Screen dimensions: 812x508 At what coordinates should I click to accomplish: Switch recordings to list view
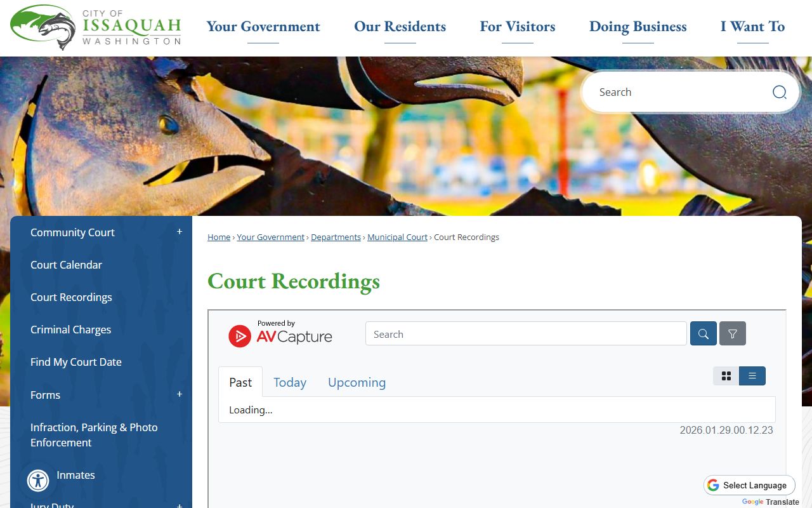[x=752, y=376]
